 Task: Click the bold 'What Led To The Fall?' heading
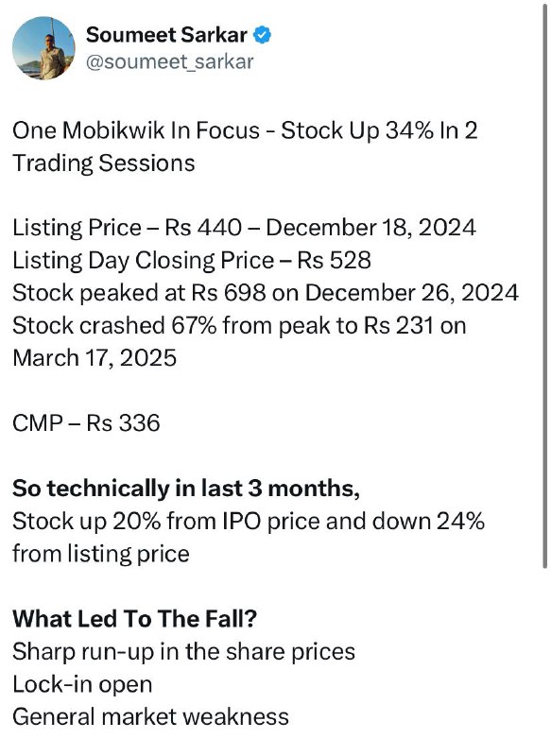[134, 619]
